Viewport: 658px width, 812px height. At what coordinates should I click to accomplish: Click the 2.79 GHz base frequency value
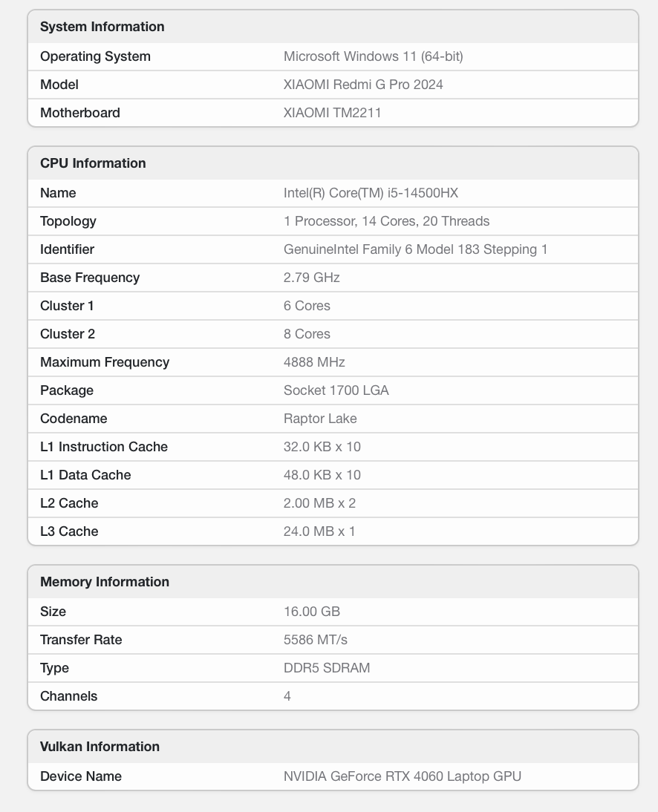click(x=311, y=278)
